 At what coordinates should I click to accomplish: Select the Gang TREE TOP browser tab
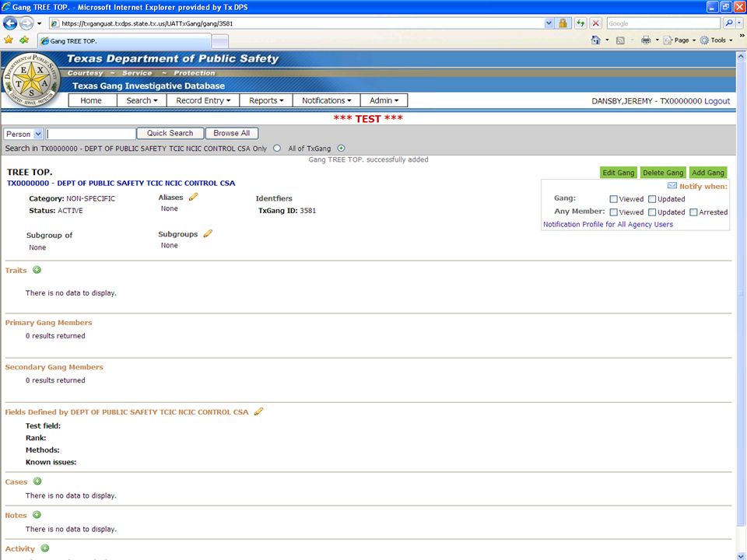[x=124, y=41]
